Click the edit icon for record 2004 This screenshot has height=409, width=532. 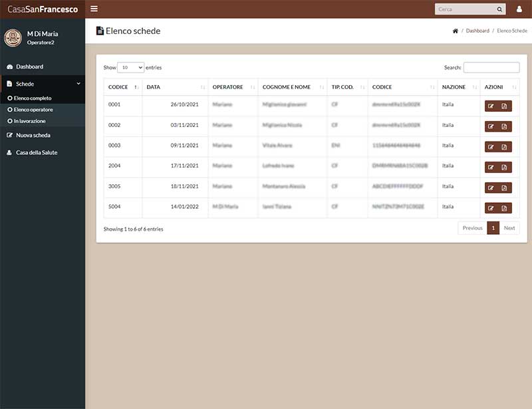[x=491, y=168]
